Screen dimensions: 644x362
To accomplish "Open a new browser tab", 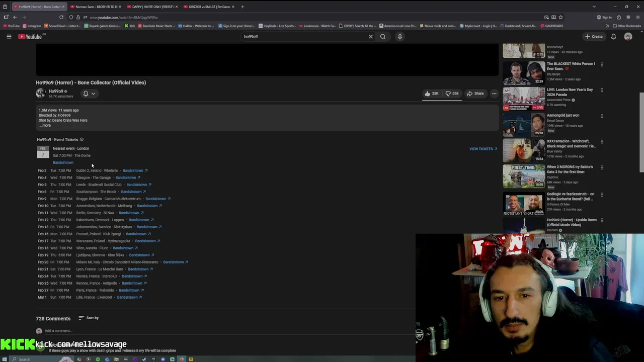I will pos(243,7).
